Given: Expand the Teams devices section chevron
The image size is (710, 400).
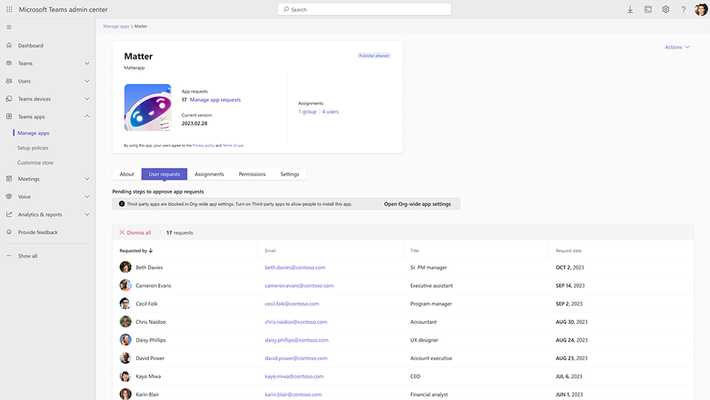Looking at the screenshot, I should click(87, 99).
